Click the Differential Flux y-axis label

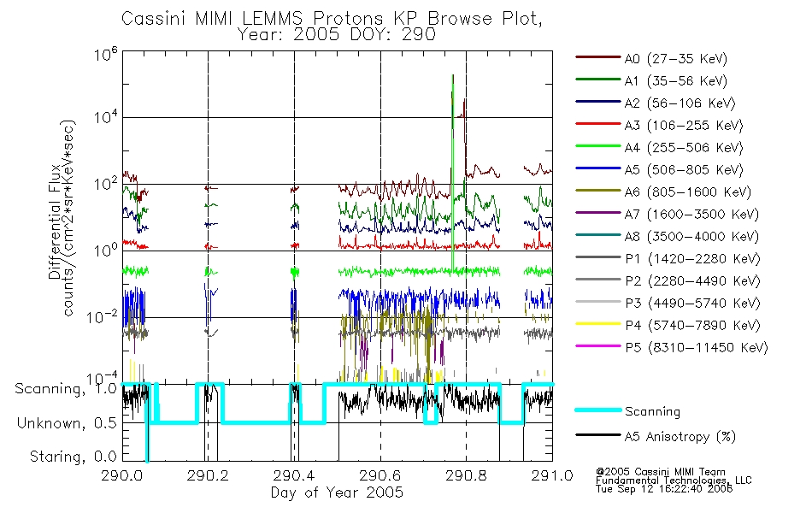[x=55, y=221]
